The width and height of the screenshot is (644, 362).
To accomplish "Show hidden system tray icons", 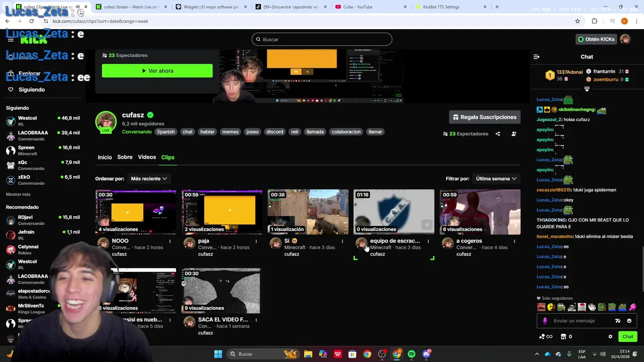I will [x=536, y=354].
